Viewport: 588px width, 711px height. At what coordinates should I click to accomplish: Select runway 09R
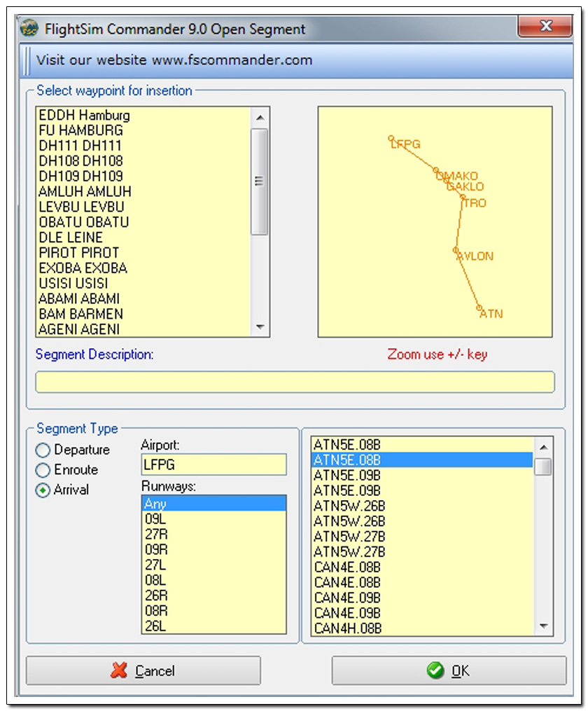tap(213, 550)
